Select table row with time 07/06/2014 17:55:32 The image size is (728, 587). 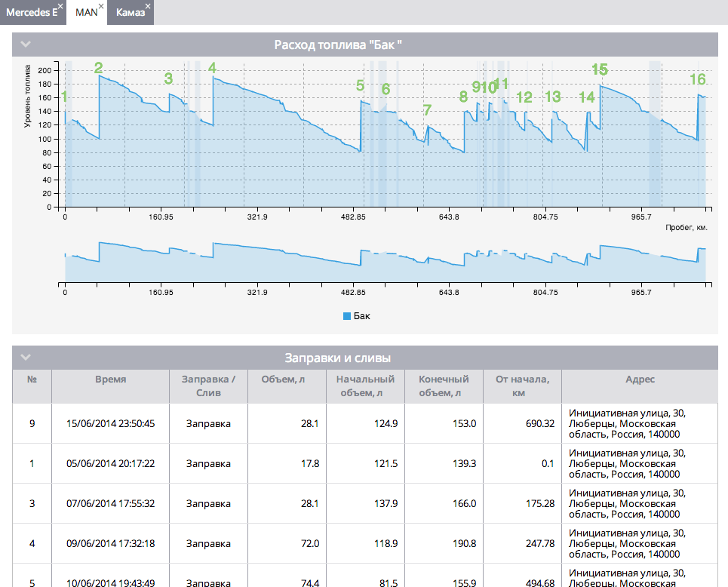(110, 503)
